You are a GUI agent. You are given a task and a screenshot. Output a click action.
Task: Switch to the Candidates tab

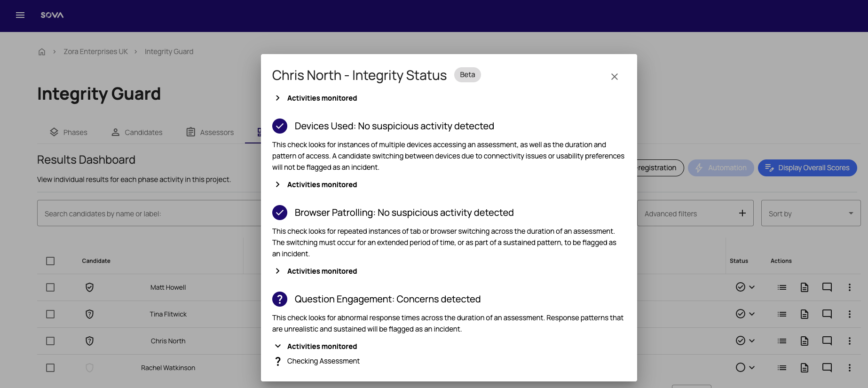(137, 133)
